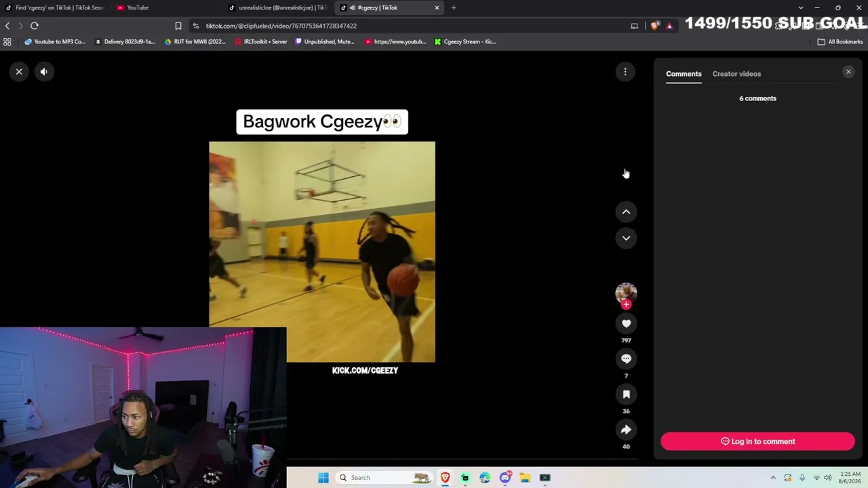
Task: Bookmark the video to favorites
Action: click(626, 394)
